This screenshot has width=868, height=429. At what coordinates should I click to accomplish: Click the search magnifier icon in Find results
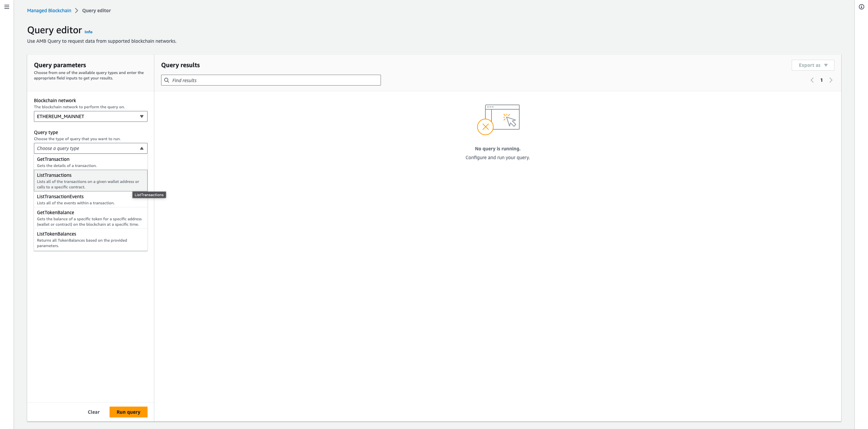click(167, 80)
